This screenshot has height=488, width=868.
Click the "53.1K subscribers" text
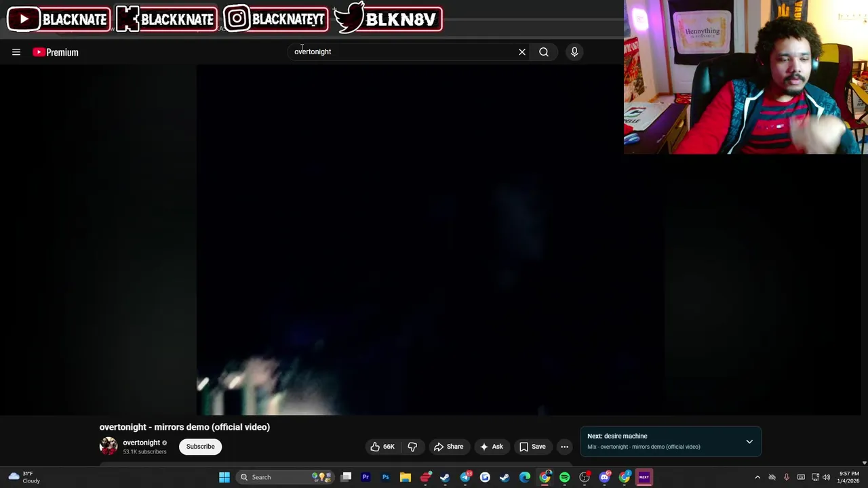point(144,451)
